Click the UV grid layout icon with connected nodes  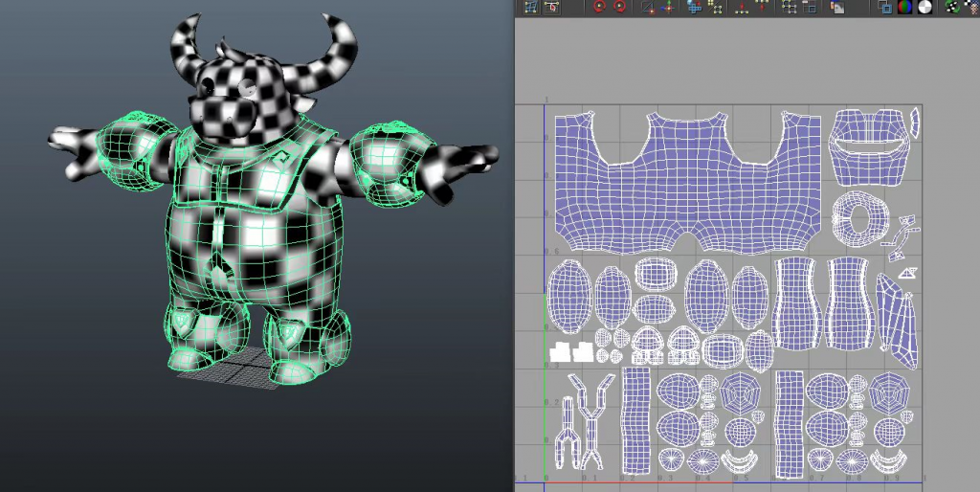[x=790, y=7]
